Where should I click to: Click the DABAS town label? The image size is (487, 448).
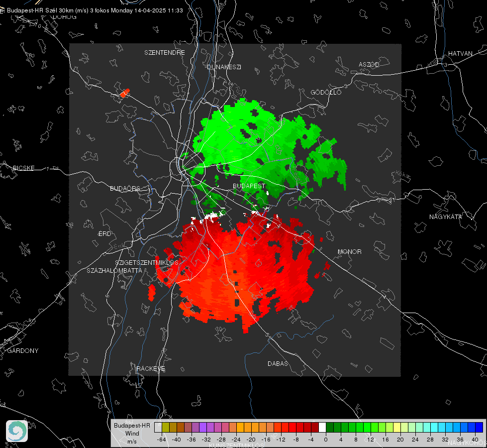tap(278, 363)
